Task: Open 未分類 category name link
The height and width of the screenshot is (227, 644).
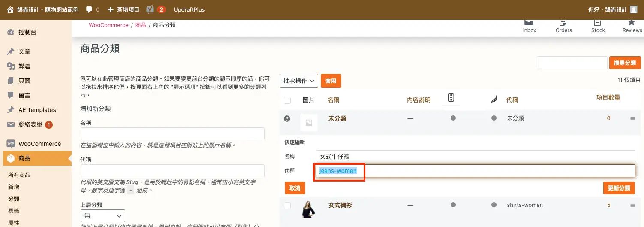Action: (337, 118)
